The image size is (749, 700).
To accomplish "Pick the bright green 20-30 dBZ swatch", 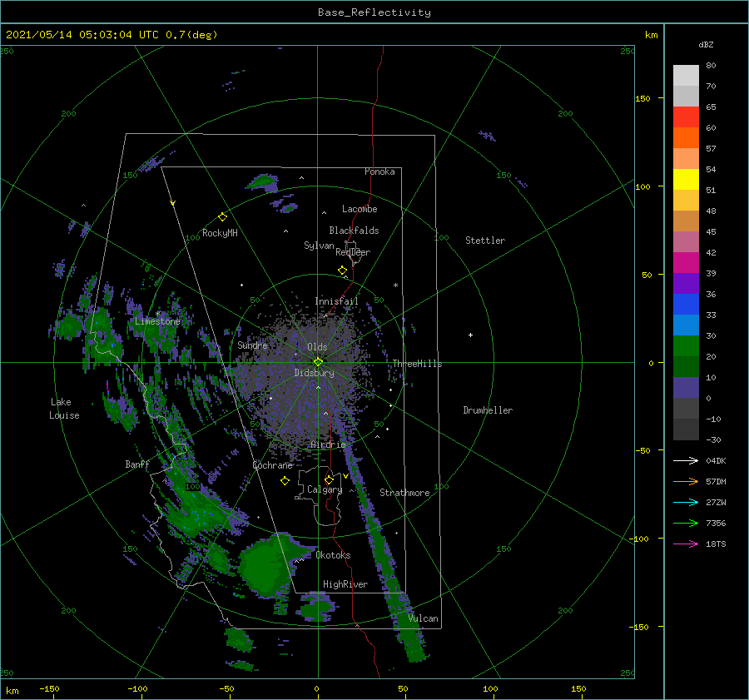I will (686, 346).
